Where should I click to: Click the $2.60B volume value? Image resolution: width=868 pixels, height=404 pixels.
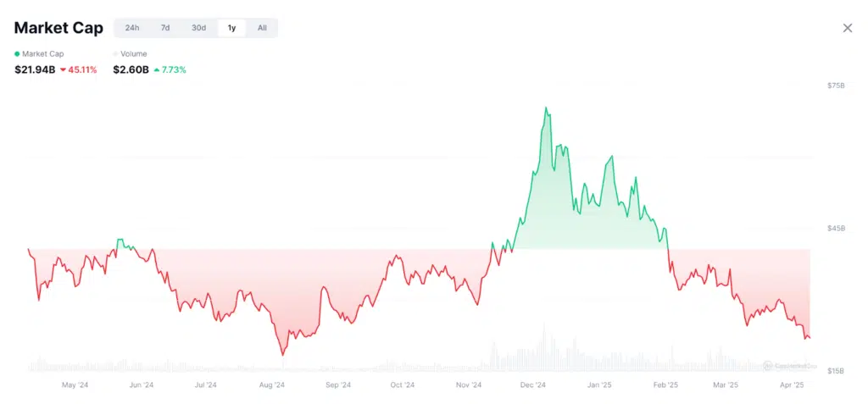coord(131,69)
